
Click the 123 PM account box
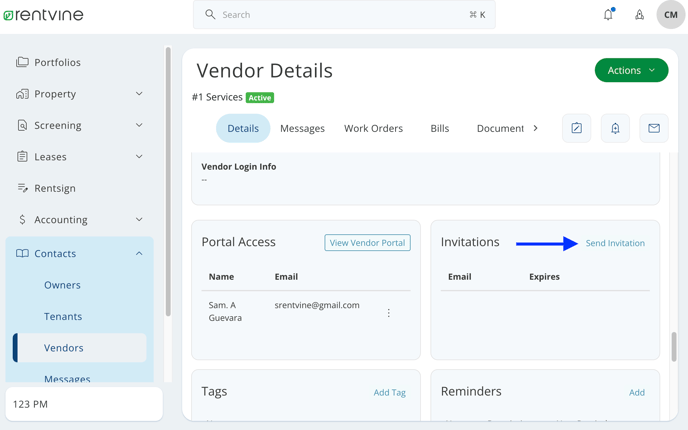pos(84,404)
